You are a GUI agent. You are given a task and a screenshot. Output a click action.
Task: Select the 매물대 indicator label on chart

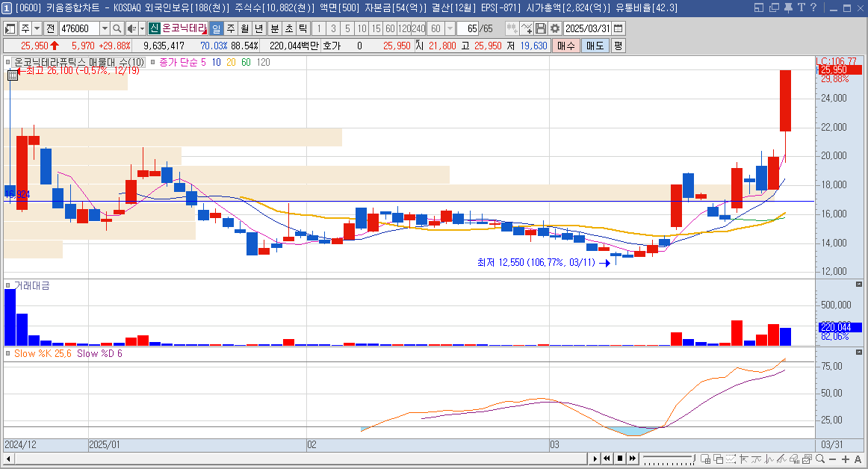(x=78, y=62)
